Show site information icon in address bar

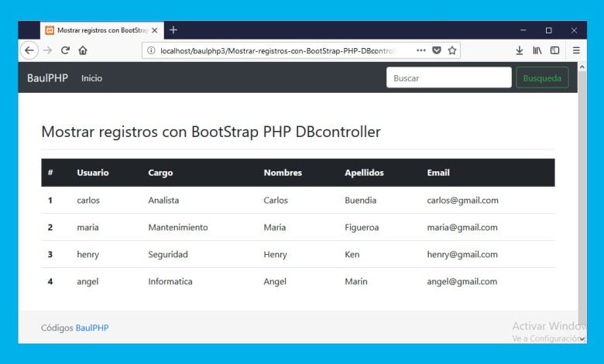[151, 50]
